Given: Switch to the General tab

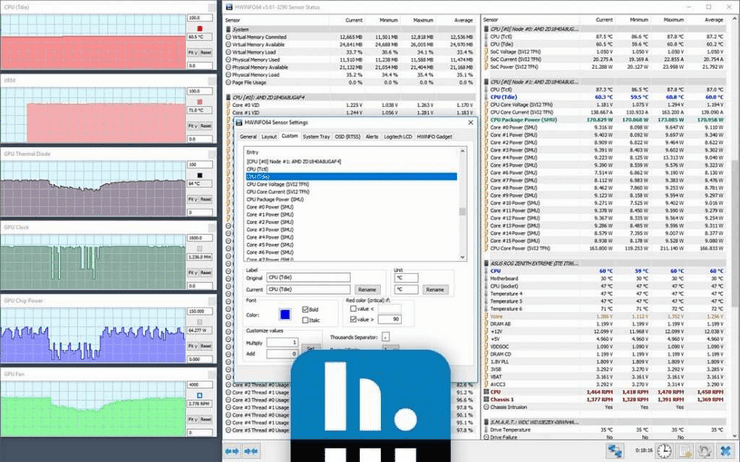Looking at the screenshot, I should point(248,137).
